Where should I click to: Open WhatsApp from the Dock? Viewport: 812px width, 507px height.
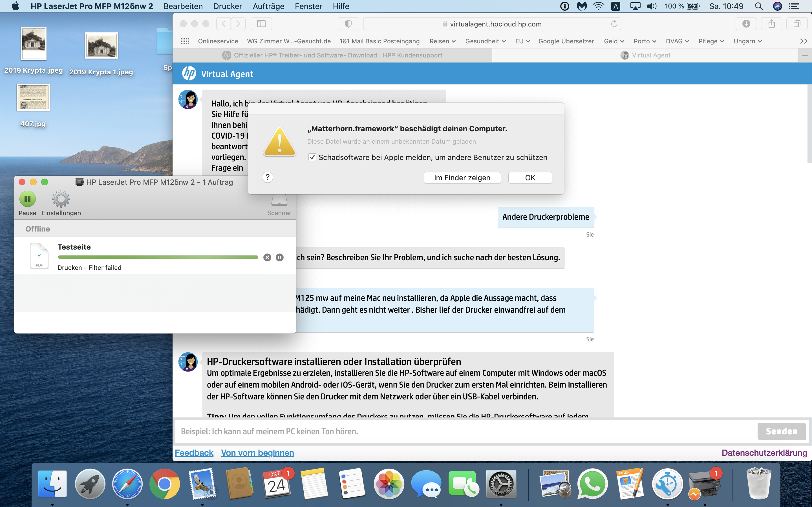coord(592,484)
